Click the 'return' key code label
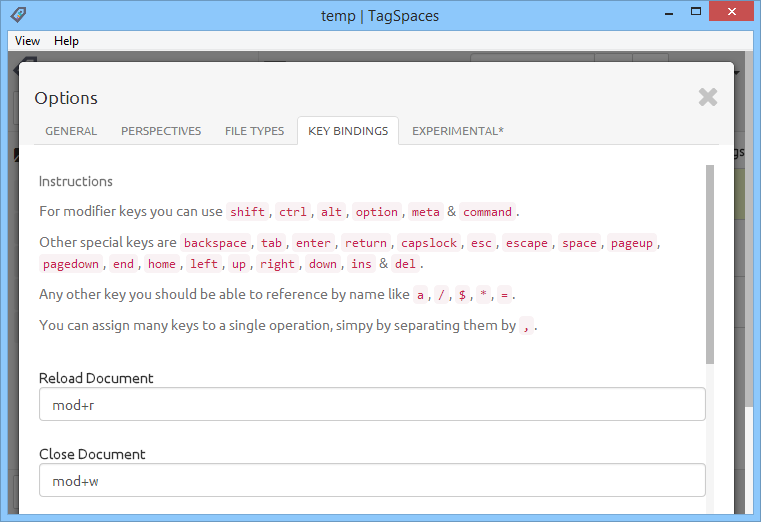The image size is (761, 522). (366, 243)
